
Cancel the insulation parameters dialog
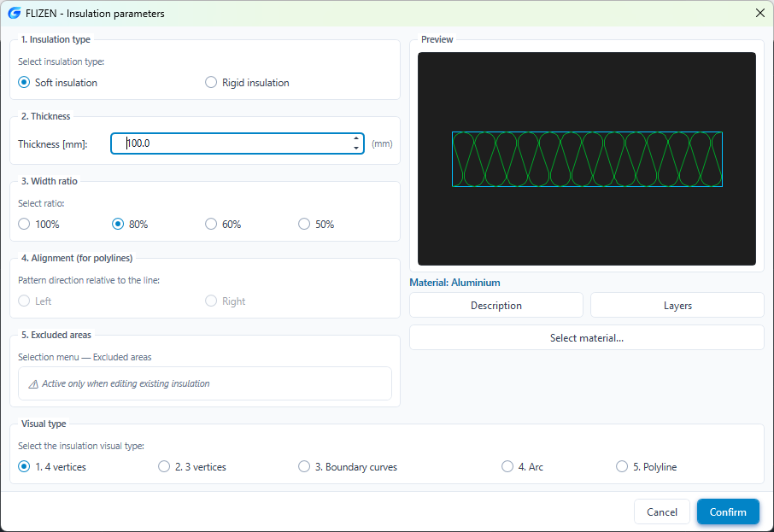coord(662,512)
